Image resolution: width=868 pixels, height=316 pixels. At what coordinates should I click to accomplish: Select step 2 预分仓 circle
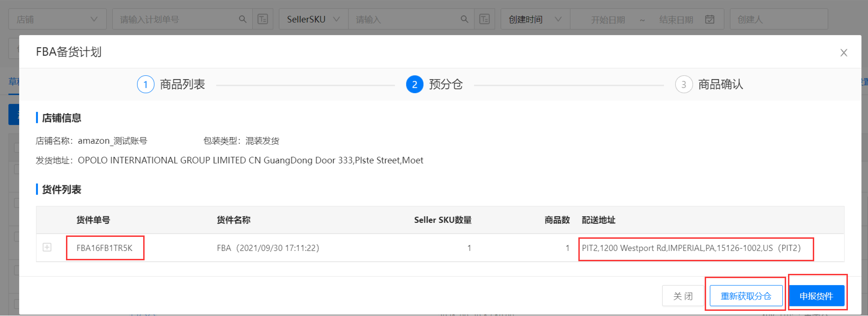(x=415, y=84)
